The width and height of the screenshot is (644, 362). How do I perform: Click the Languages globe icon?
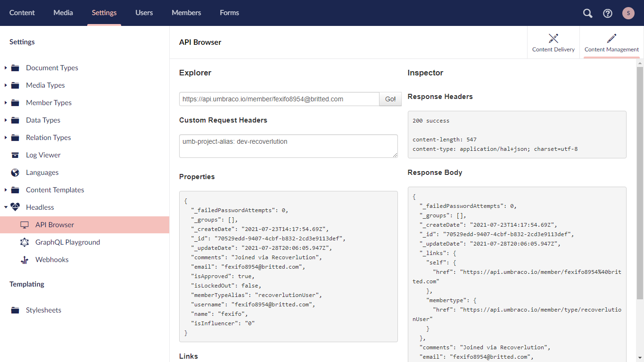(x=15, y=173)
